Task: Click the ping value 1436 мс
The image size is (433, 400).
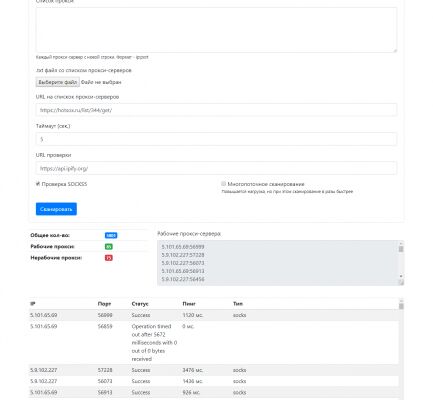Action: [x=193, y=381]
